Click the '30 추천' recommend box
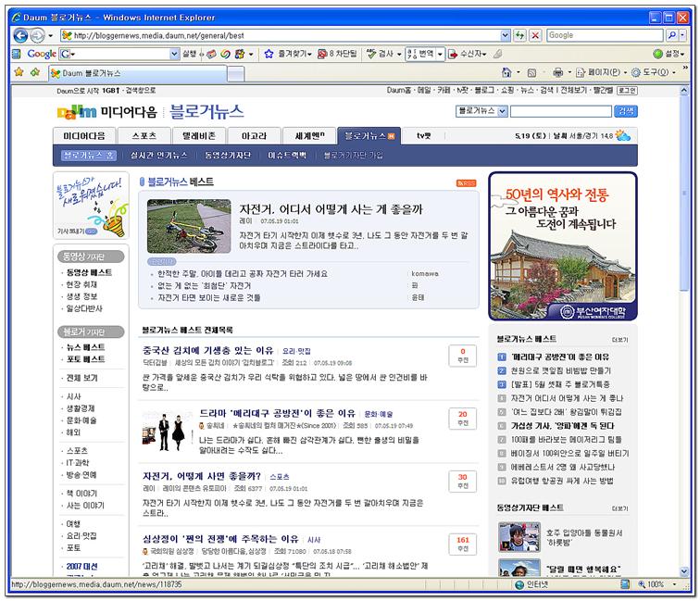Viewport: 700px width, 601px height. click(463, 482)
